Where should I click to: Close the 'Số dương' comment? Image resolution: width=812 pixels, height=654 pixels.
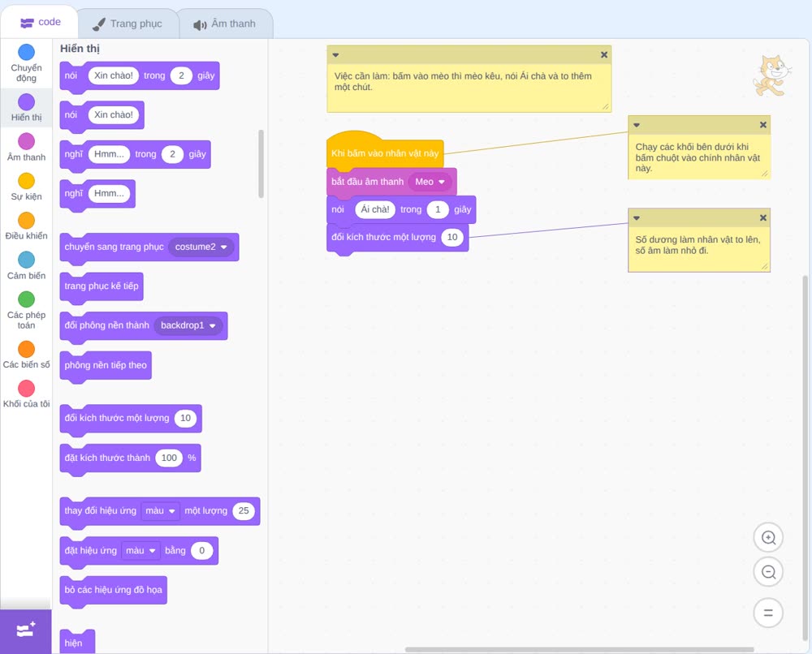click(762, 217)
